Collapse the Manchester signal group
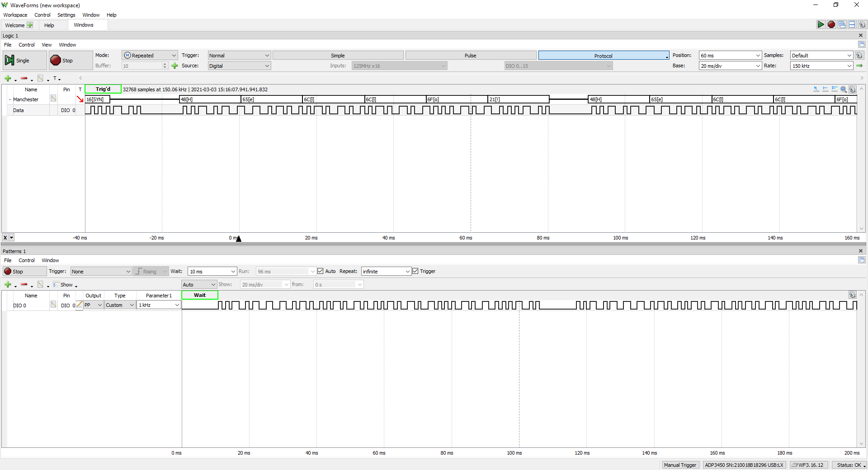Viewport: 868px width, 470px height. coord(10,99)
